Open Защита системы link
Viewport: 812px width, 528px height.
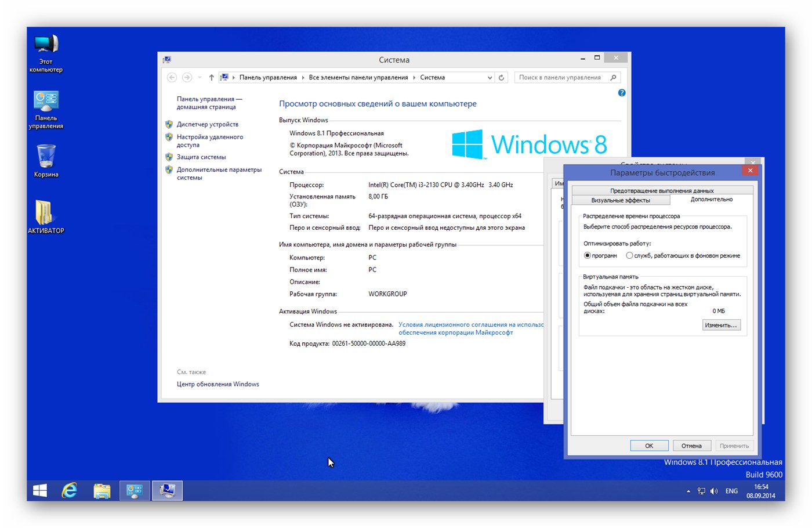click(x=201, y=157)
